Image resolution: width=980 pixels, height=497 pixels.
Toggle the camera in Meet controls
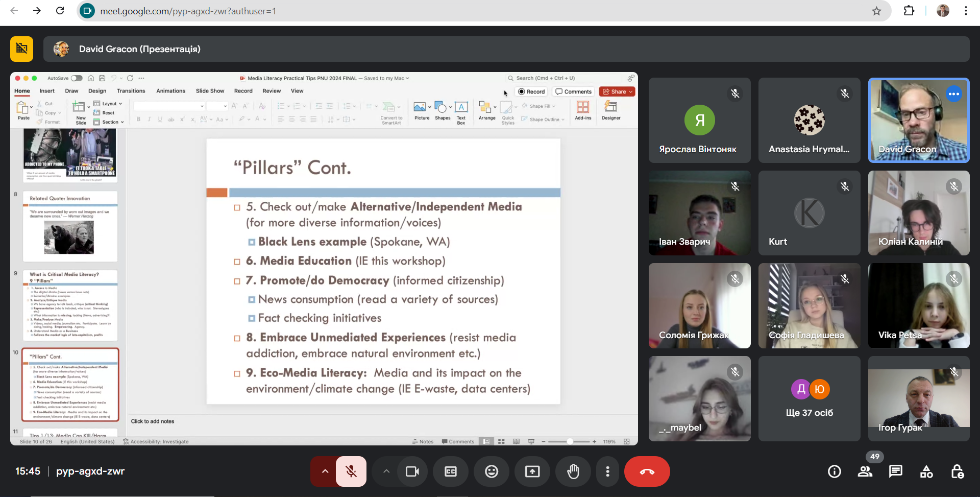(412, 471)
